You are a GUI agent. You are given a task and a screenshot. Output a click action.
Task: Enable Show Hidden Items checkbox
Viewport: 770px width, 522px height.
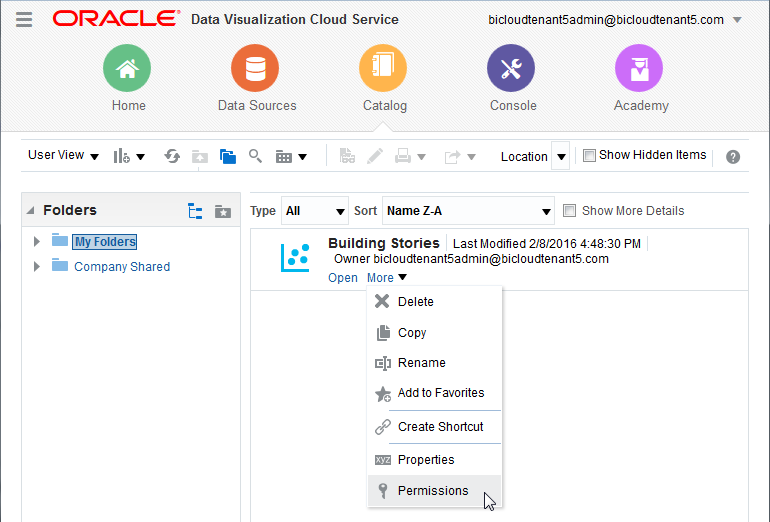click(x=589, y=156)
